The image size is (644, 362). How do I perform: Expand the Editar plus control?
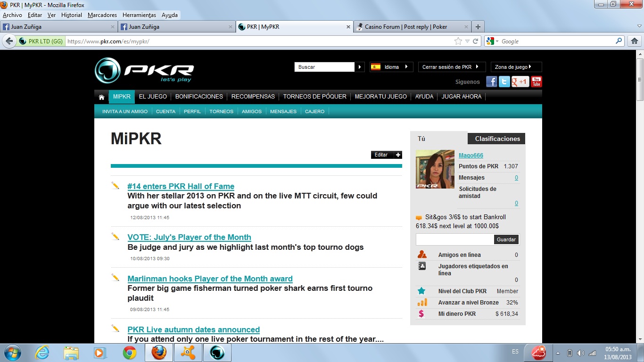tap(398, 155)
